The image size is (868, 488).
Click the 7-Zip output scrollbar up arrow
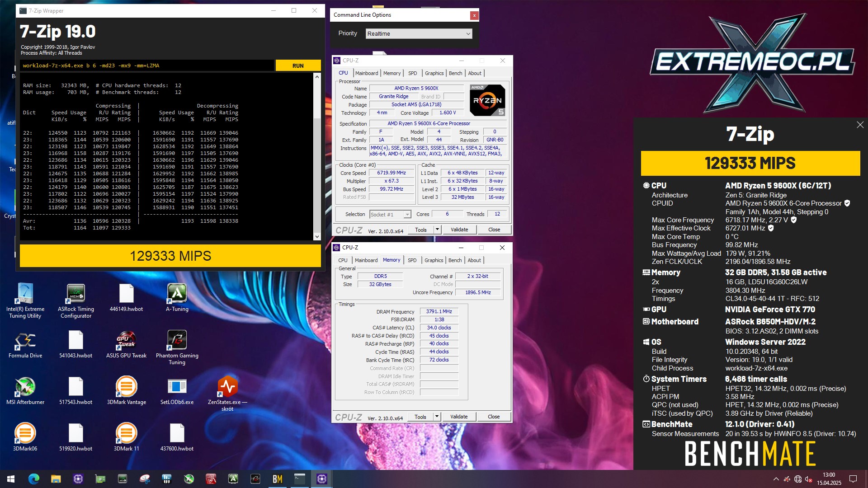pyautogui.click(x=317, y=77)
